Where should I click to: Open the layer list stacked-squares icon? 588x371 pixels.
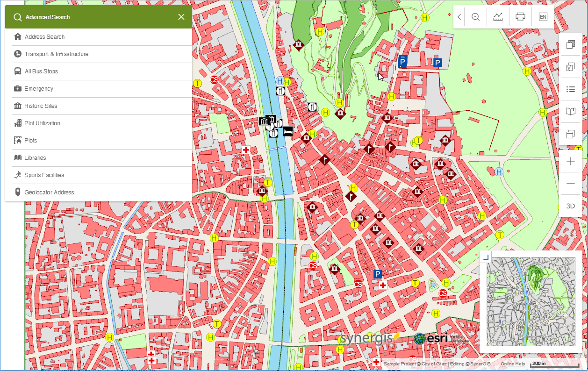click(570, 134)
